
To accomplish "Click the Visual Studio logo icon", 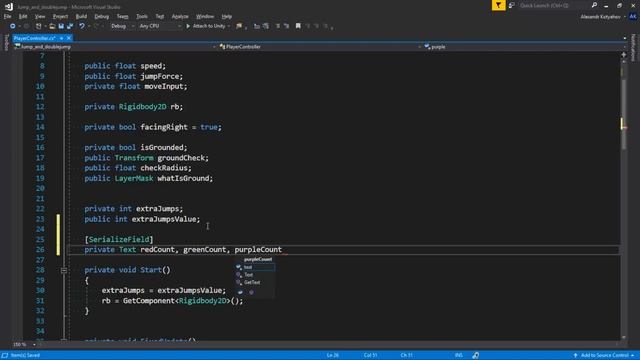I will pos(9,7).
